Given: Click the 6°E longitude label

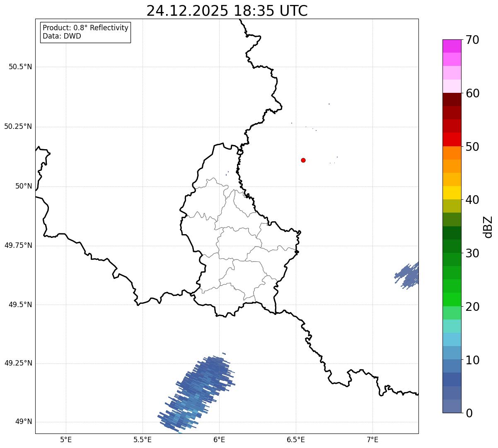Looking at the screenshot, I should pos(219,440).
